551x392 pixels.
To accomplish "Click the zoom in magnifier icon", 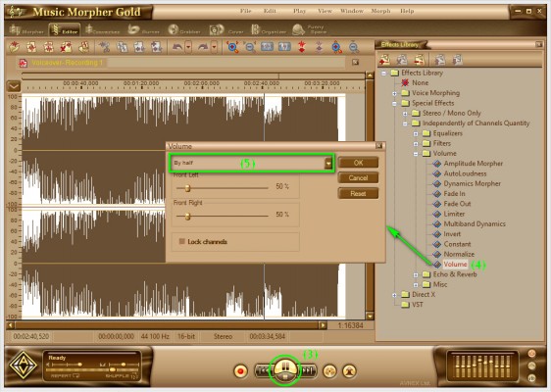I will click(x=232, y=47).
